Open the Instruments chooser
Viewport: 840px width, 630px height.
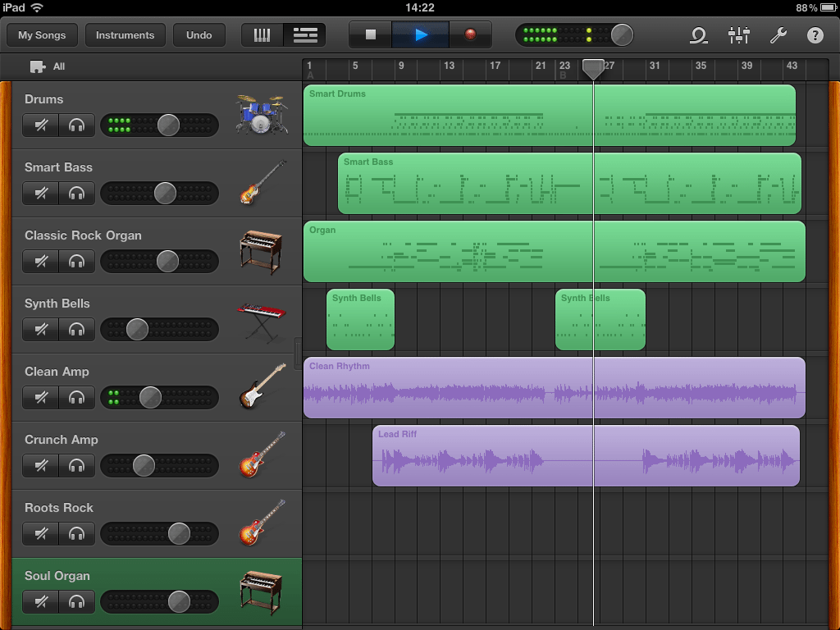(125, 35)
